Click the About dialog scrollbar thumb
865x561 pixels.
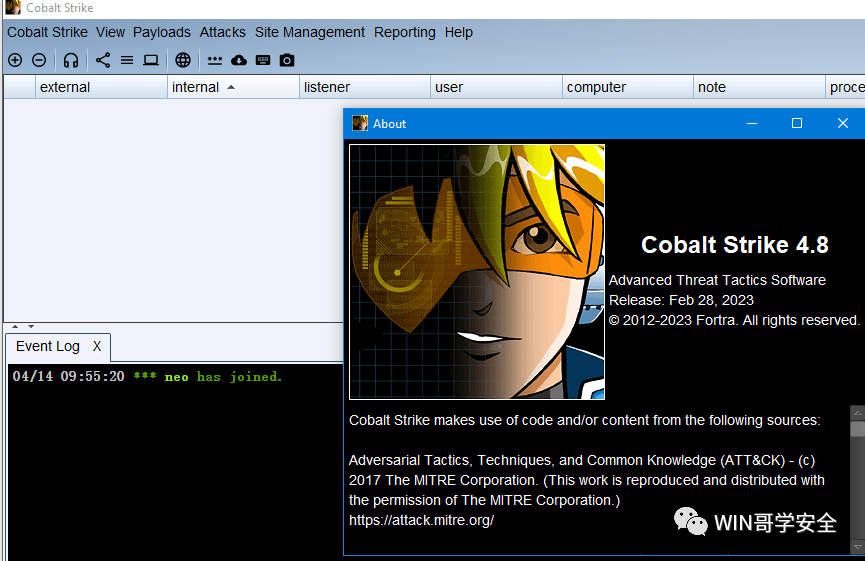(857, 429)
